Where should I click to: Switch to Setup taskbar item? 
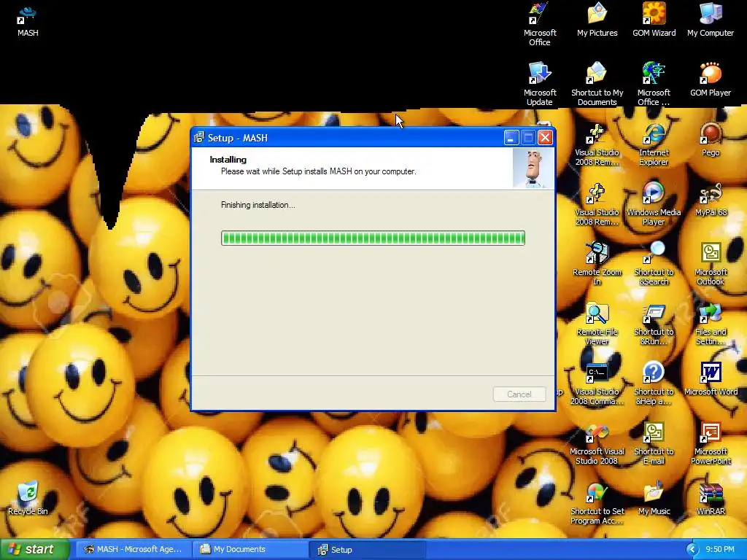[368, 549]
